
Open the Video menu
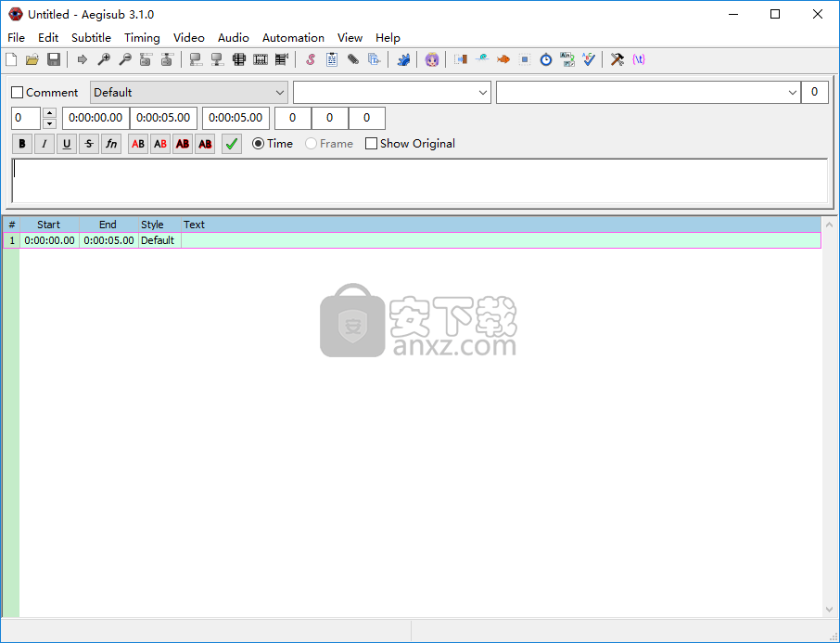click(x=188, y=37)
